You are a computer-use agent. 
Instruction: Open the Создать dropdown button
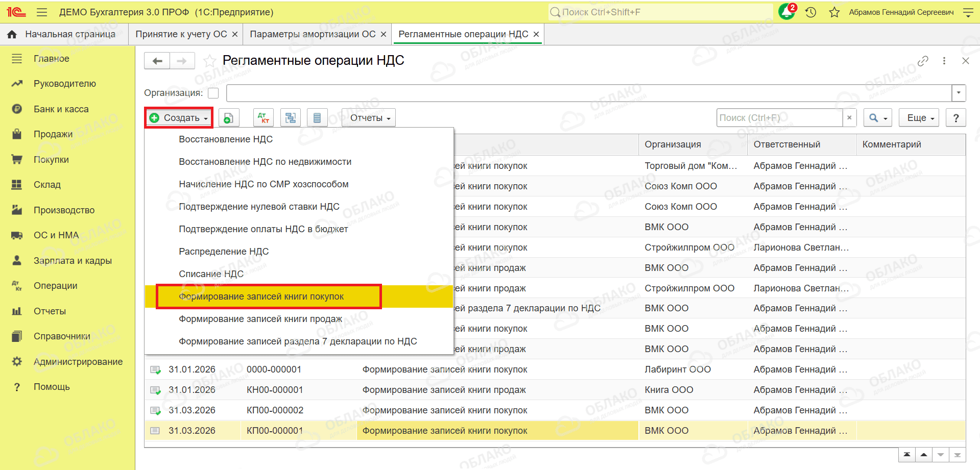pos(179,118)
